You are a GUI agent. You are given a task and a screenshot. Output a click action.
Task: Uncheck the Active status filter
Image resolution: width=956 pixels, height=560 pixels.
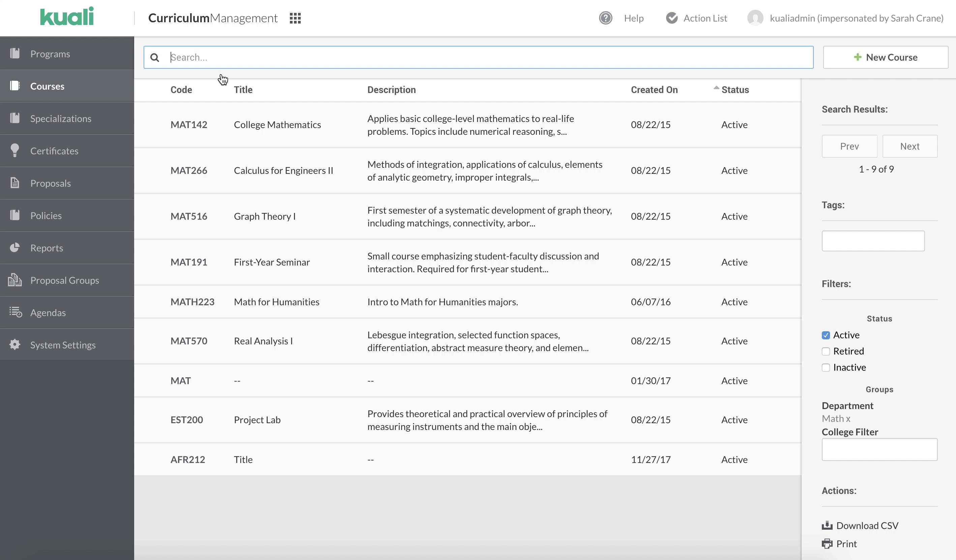click(x=826, y=335)
